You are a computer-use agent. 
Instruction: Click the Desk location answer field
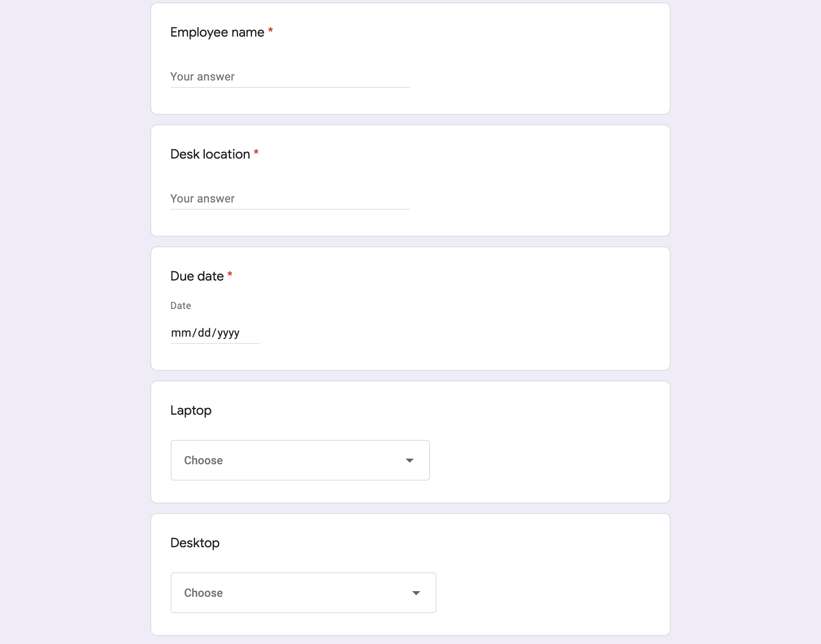tap(289, 199)
